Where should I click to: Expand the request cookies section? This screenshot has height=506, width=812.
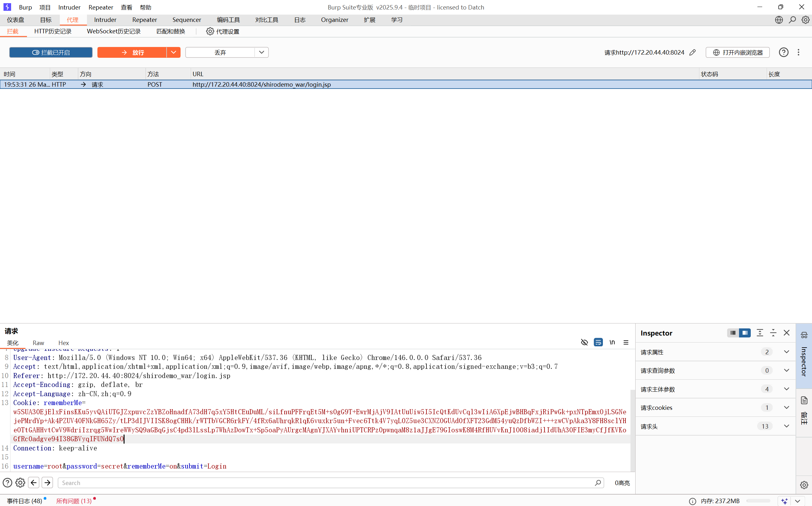(x=786, y=408)
